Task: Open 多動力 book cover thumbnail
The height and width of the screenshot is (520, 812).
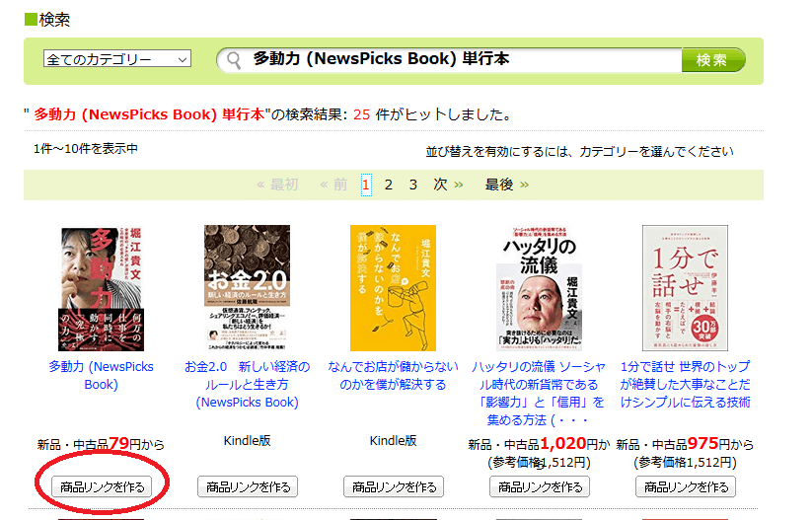Action: pos(101,288)
